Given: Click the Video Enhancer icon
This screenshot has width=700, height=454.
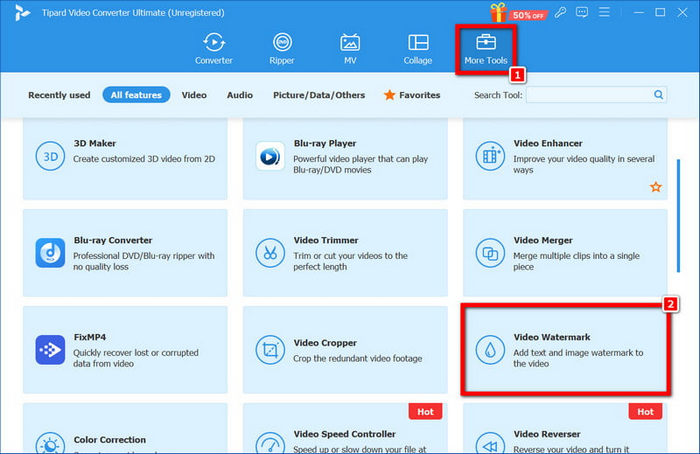Looking at the screenshot, I should pyautogui.click(x=490, y=156).
